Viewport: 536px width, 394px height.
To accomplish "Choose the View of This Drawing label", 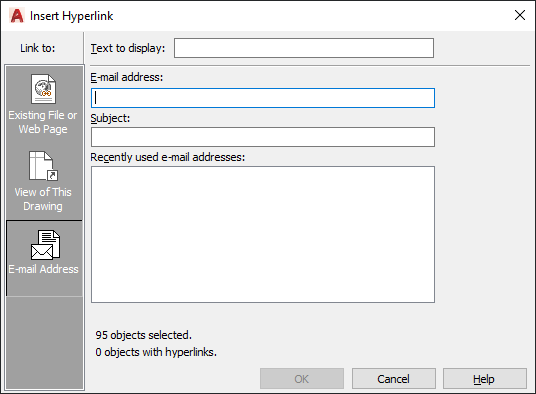I will click(43, 199).
